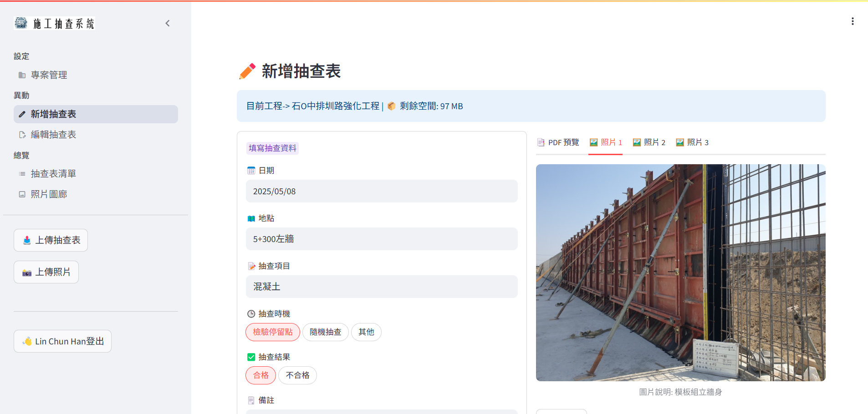Image resolution: width=868 pixels, height=414 pixels.
Task: Open the three-dot main menu
Action: (853, 21)
